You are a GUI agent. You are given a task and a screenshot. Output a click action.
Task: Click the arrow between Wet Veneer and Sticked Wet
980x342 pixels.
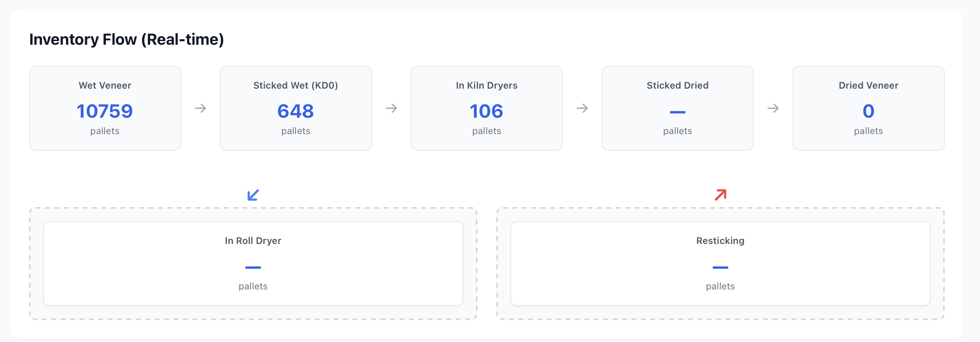pos(200,108)
